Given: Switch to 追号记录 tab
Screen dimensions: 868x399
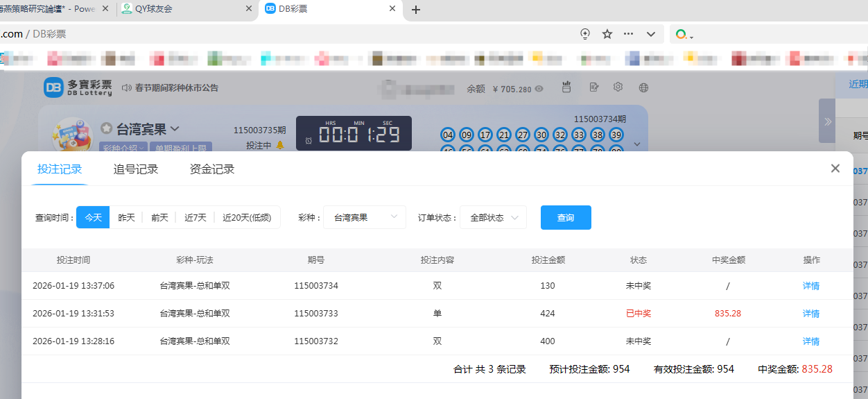Looking at the screenshot, I should [x=136, y=169].
